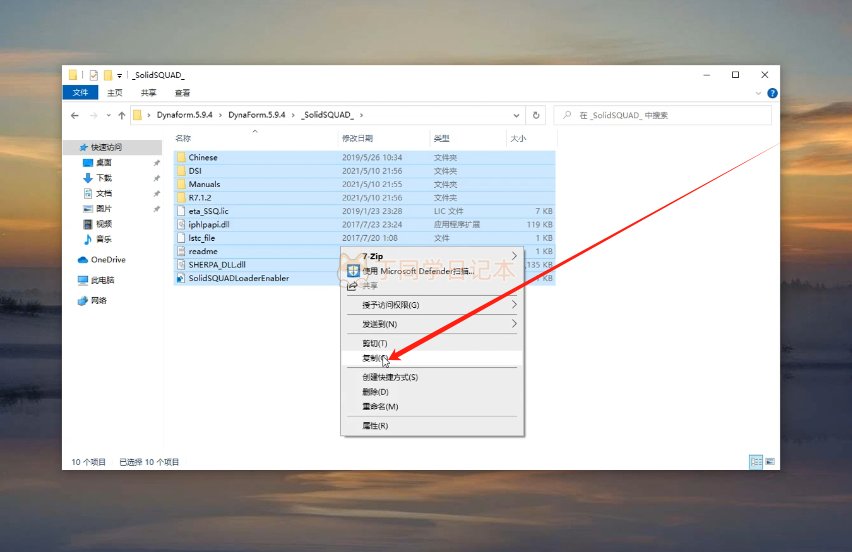Open the Chinese folder item
The image size is (852, 552).
pyautogui.click(x=202, y=157)
